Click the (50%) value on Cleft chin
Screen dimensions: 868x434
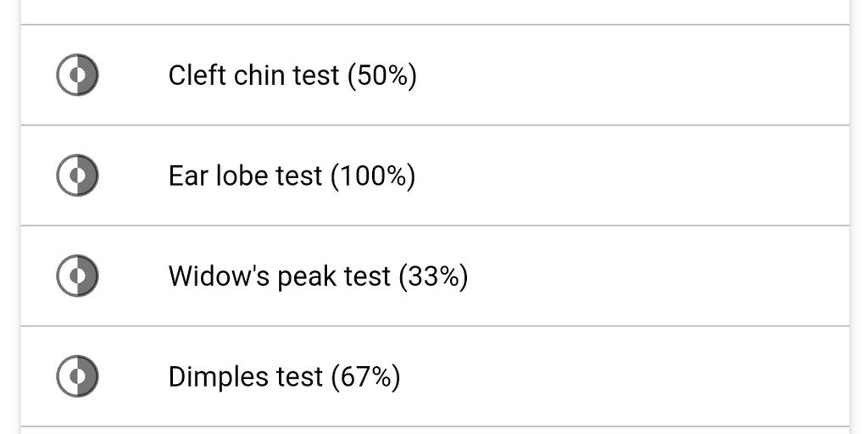pyautogui.click(x=381, y=75)
